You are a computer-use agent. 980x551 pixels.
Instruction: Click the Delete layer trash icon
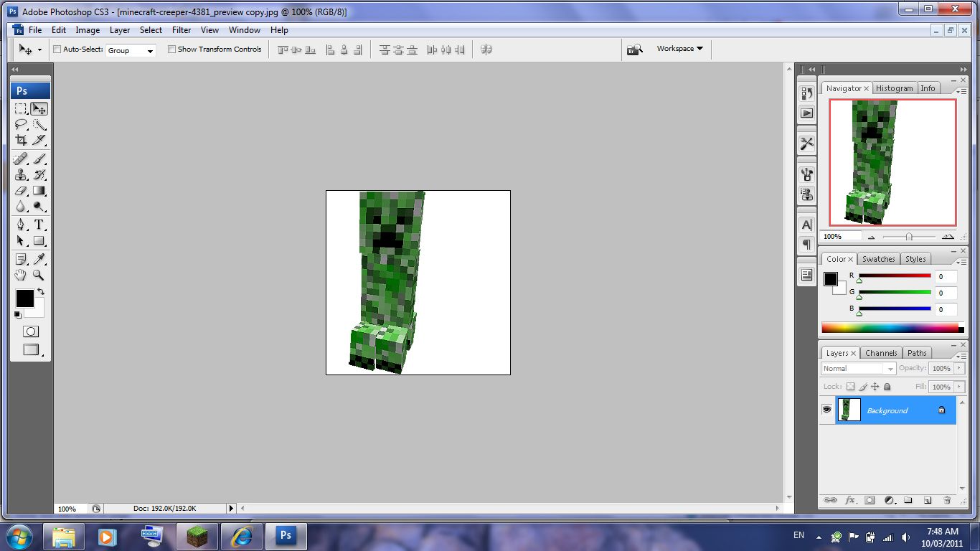click(947, 500)
